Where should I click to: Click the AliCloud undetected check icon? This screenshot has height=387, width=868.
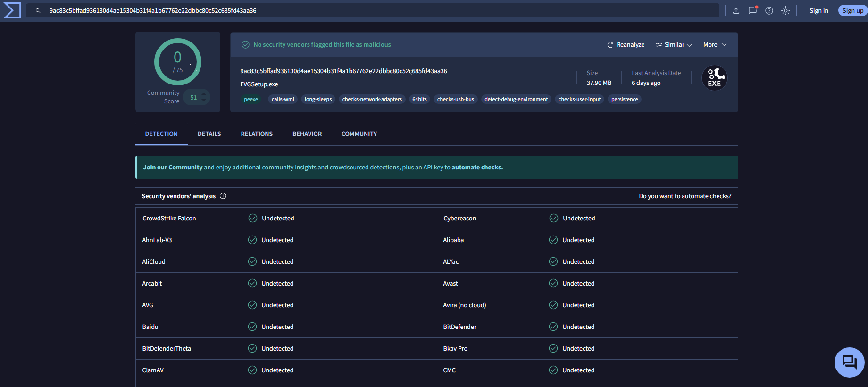[x=252, y=261]
